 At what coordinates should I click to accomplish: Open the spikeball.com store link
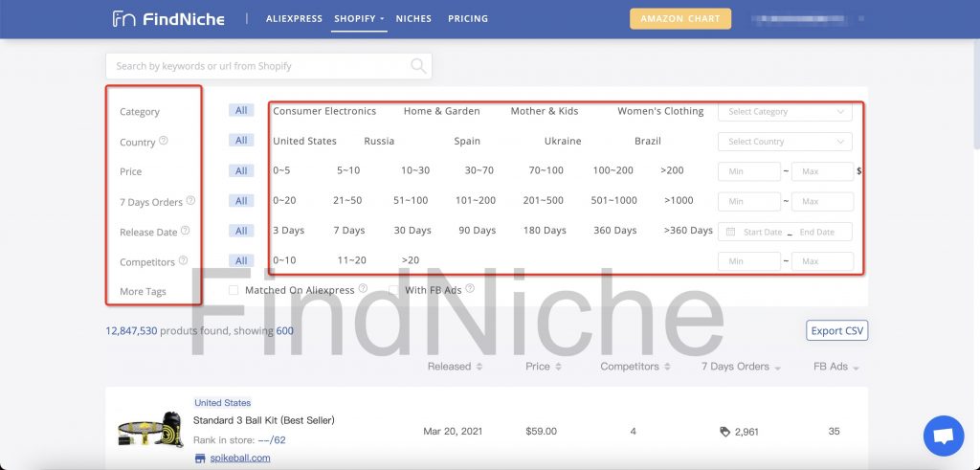point(240,459)
